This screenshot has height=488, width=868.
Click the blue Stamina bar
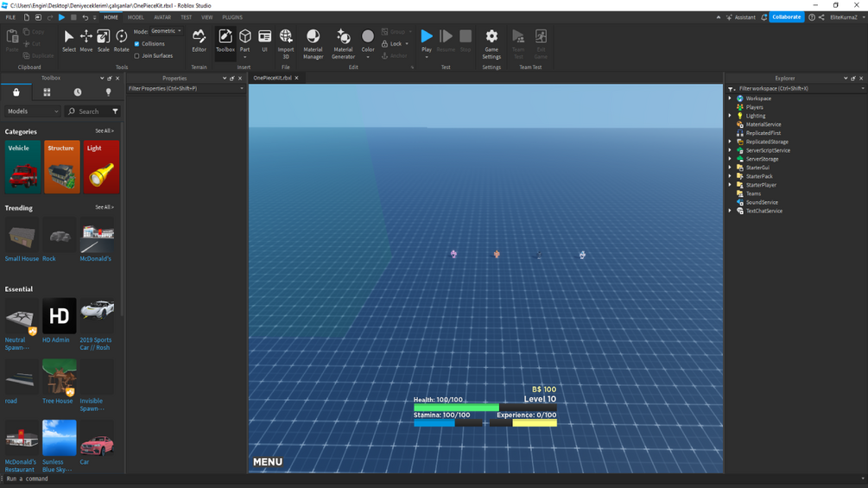[434, 423]
